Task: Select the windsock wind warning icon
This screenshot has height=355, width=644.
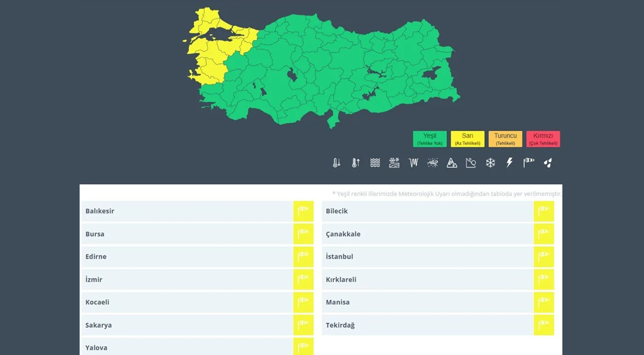Action: pyautogui.click(x=529, y=163)
